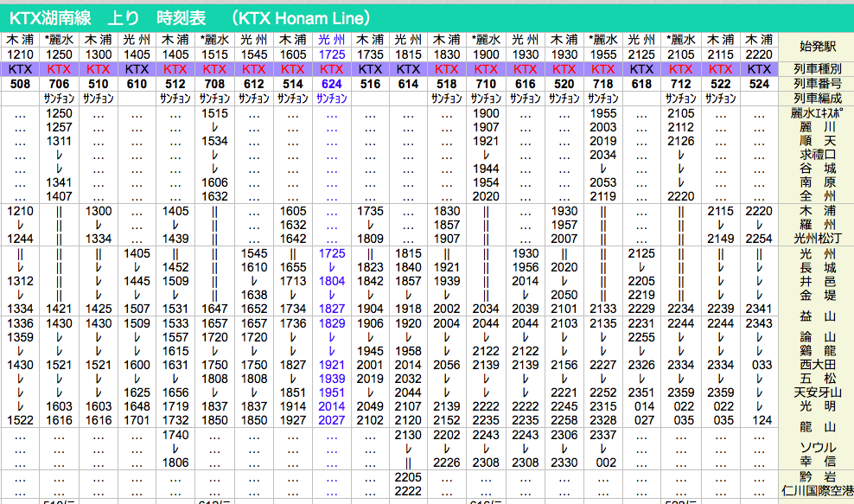The height and width of the screenshot is (504, 854).
Task: Choose train number 524
Action: pos(759,84)
